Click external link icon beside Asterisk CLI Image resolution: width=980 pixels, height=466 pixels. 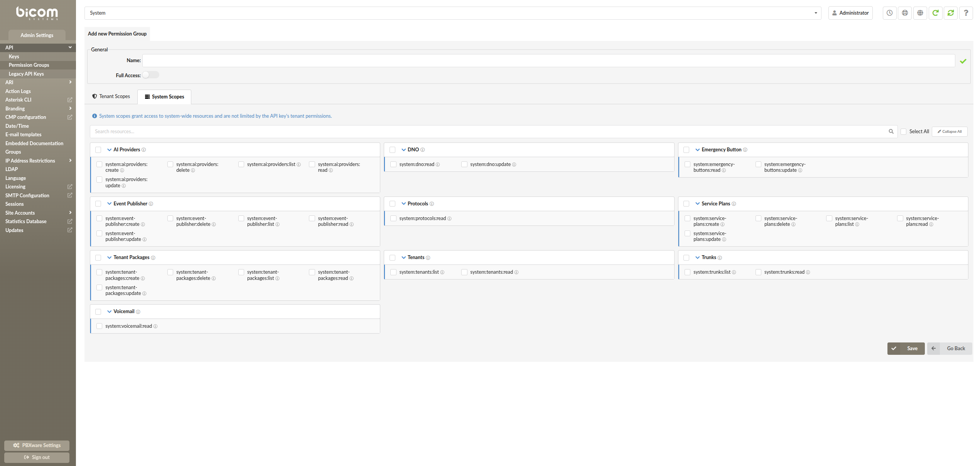pyautogui.click(x=70, y=100)
